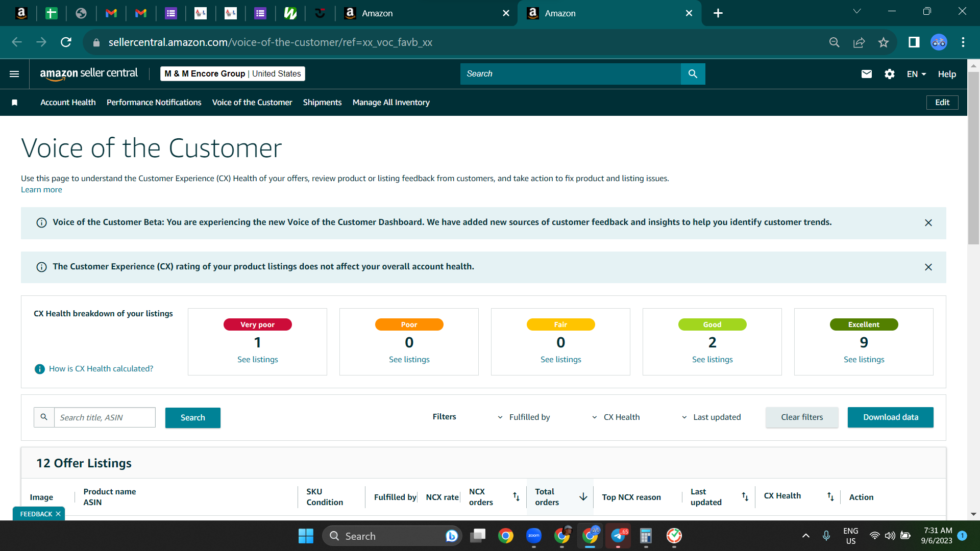The height and width of the screenshot is (551, 980).
Task: Click the info icon beside How is CX Health calculated
Action: (x=39, y=369)
